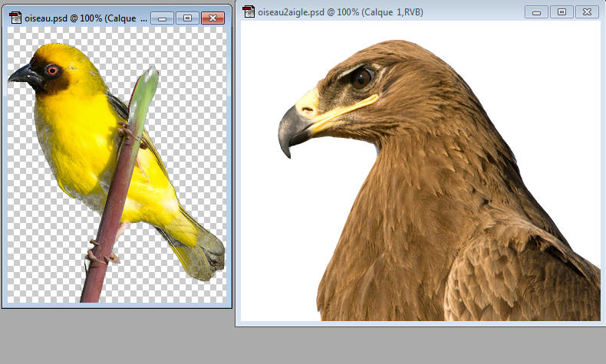Click the oiseau.psd document icon in title bar
Viewport: 606px width, 364px height.
click(x=15, y=18)
